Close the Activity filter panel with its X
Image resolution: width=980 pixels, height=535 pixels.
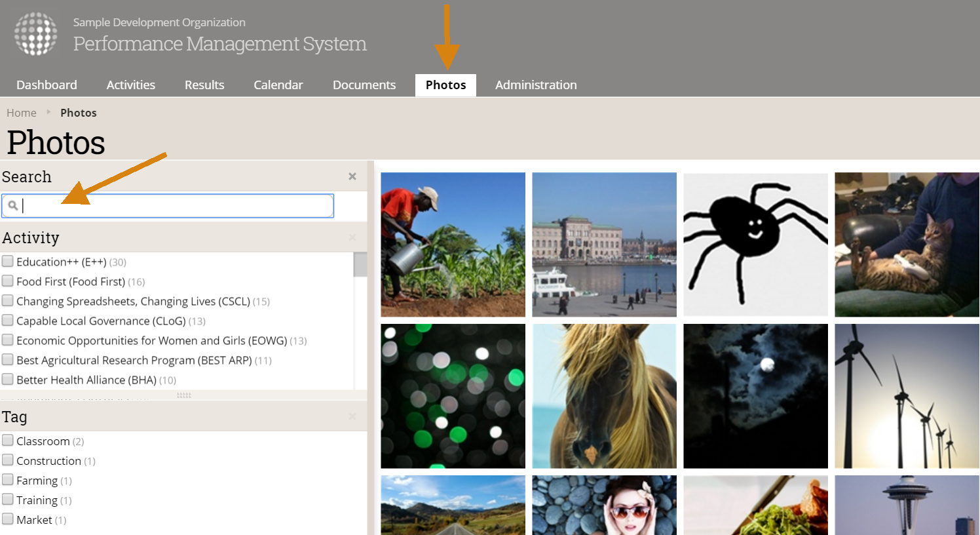352,237
